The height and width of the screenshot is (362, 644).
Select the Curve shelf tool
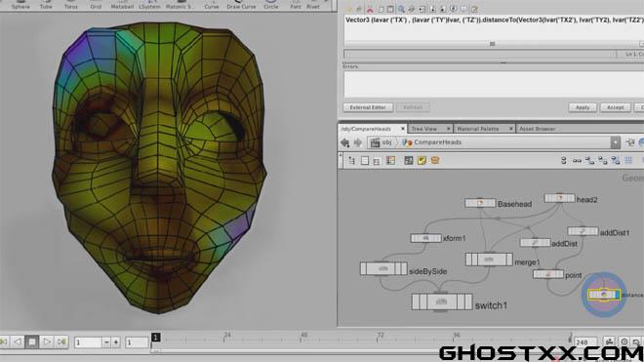pos(212,5)
